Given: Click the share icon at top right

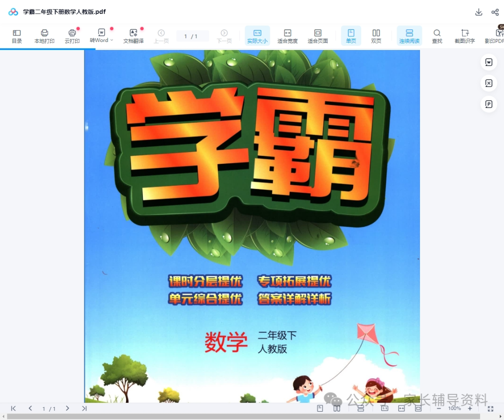Looking at the screenshot, I should (495, 12).
